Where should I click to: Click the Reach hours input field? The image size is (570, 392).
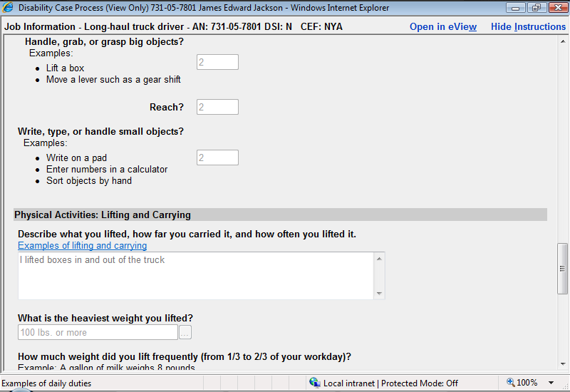click(x=217, y=107)
